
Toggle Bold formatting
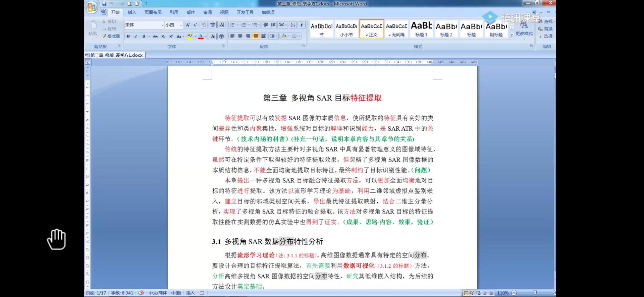[128, 36]
